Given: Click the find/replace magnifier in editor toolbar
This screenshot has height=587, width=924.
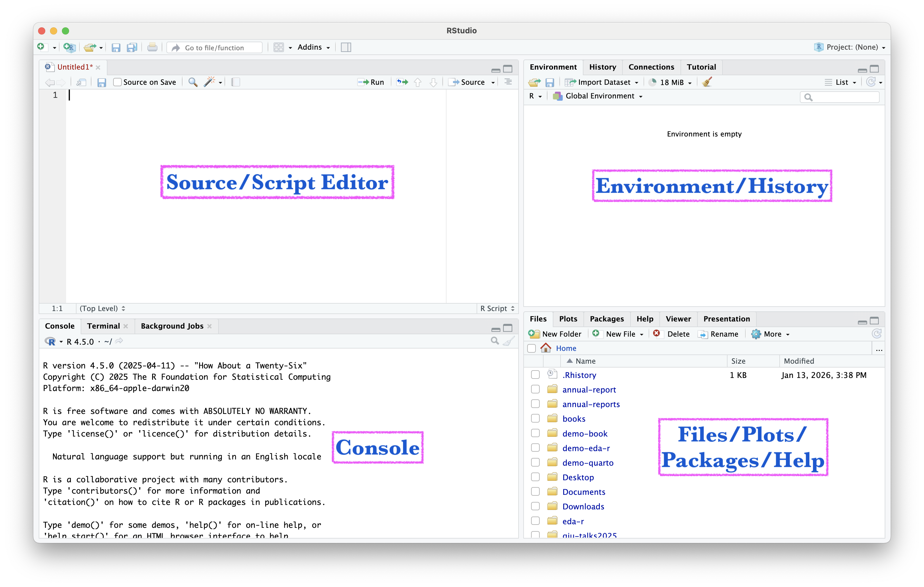Looking at the screenshot, I should [x=193, y=82].
